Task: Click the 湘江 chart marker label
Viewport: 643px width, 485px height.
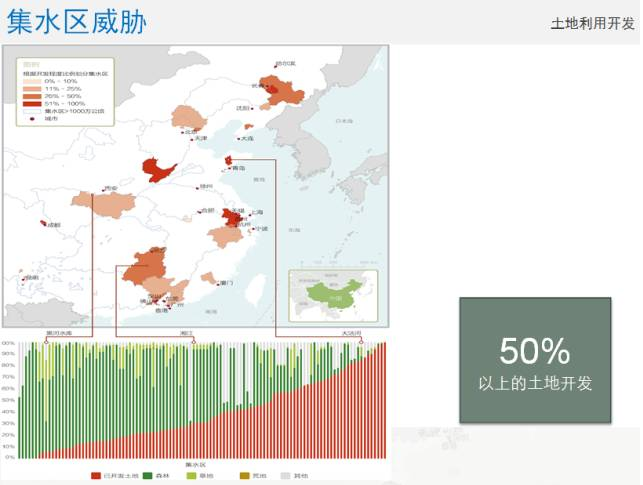Action: (x=186, y=334)
